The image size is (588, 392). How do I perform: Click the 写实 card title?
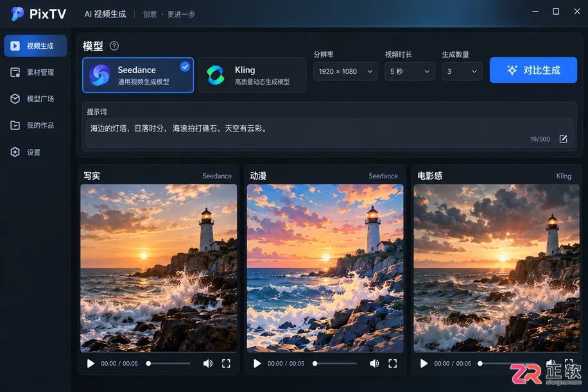92,176
